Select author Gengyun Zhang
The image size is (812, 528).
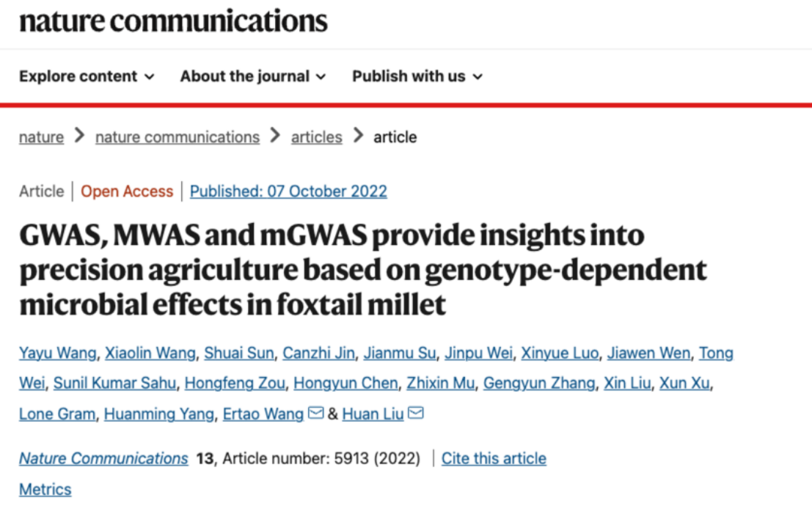pos(539,383)
